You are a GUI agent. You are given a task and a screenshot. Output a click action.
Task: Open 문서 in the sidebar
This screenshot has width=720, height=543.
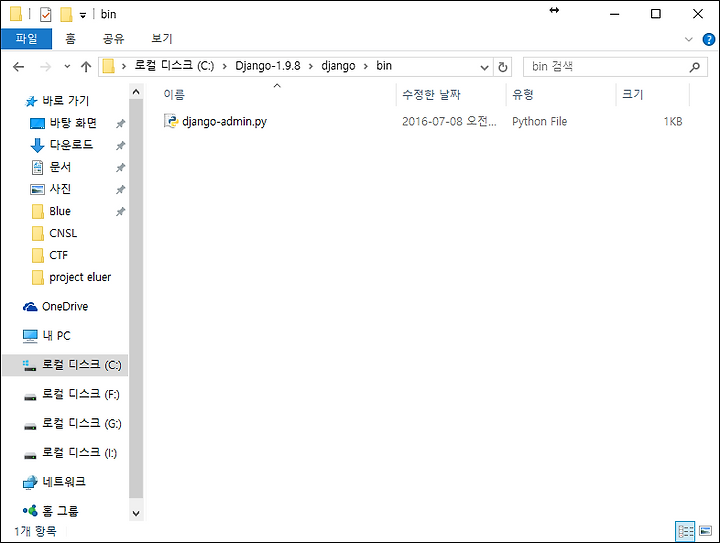tap(60, 167)
